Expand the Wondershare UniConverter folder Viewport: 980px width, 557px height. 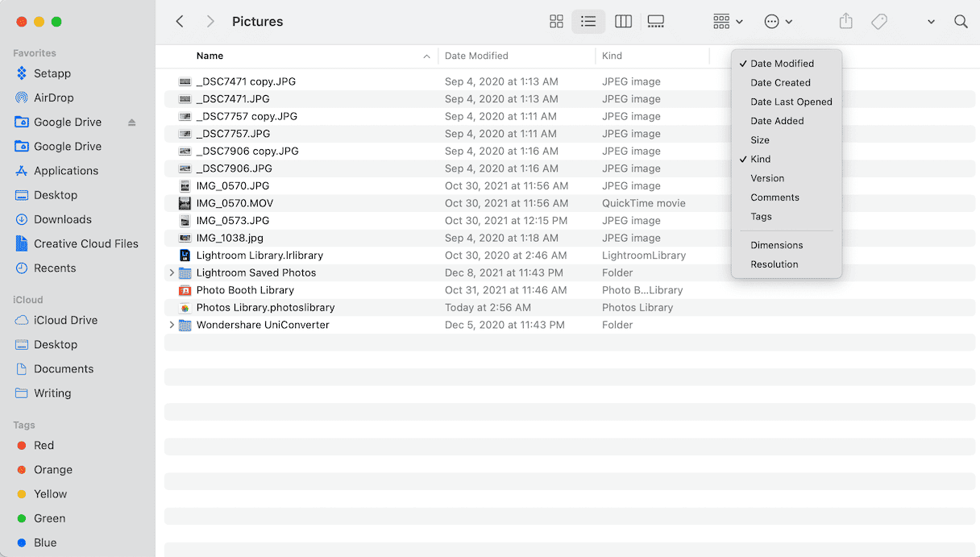[170, 325]
